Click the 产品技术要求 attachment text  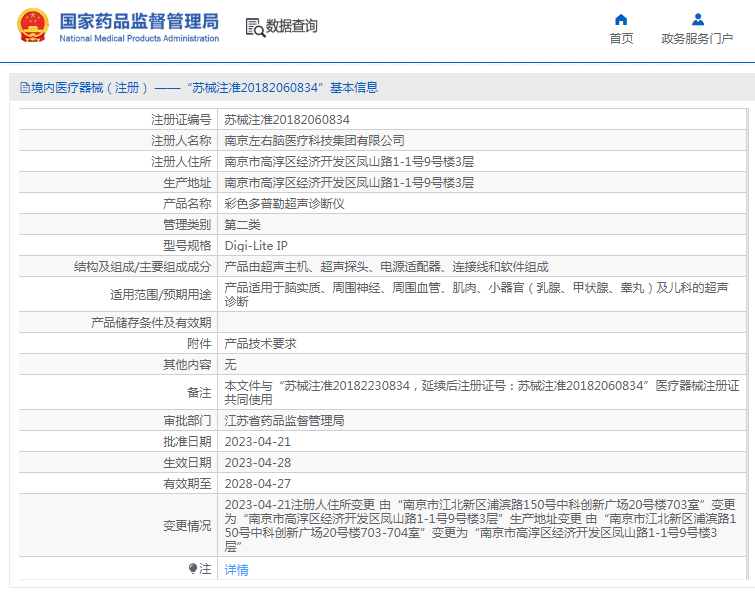click(x=260, y=343)
